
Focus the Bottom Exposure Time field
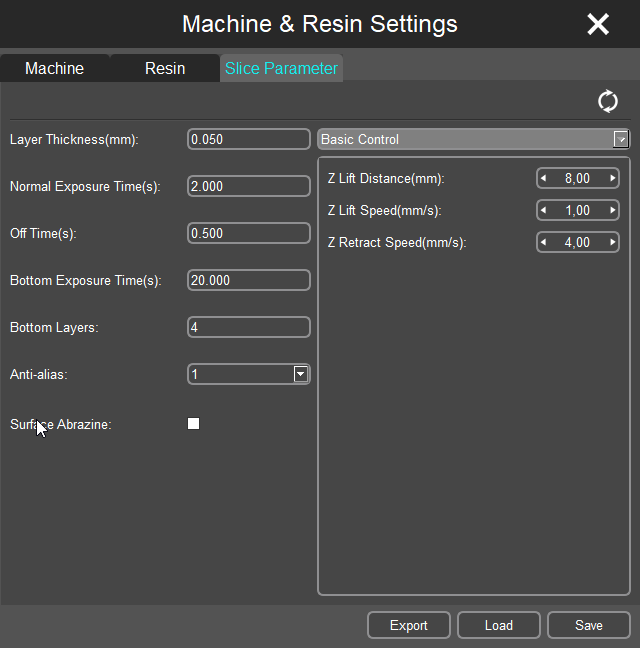(x=249, y=280)
